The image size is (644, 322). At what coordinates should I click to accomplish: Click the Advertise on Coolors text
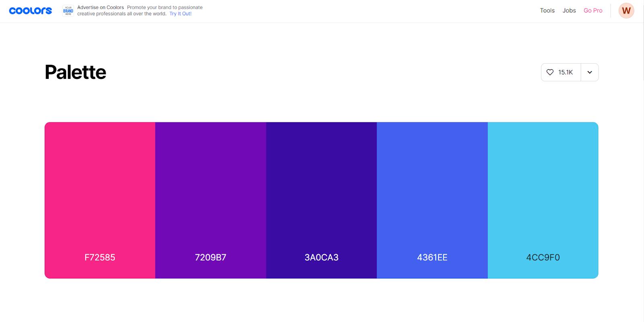[x=101, y=8]
